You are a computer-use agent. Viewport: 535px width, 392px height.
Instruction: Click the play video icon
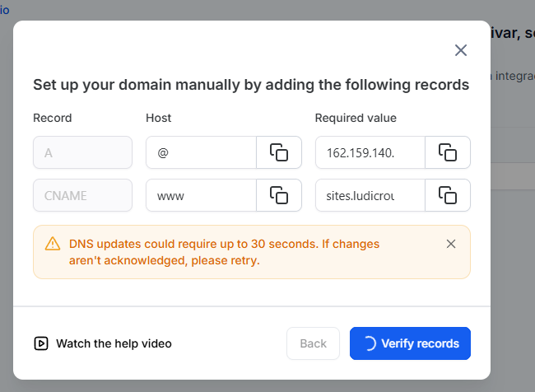click(x=41, y=343)
